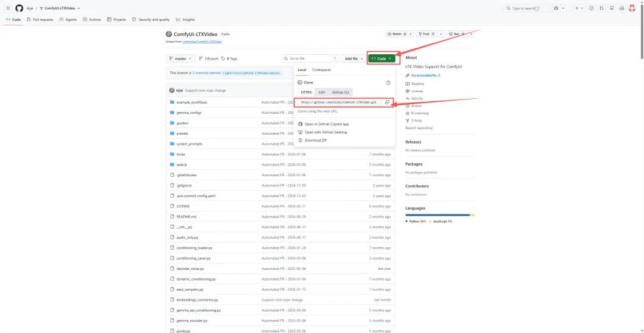
Task: Click the folder icon for tricks
Action: point(172,154)
